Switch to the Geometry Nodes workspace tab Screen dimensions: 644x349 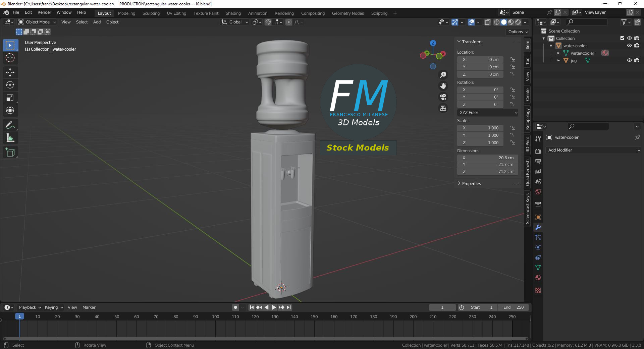click(x=348, y=13)
